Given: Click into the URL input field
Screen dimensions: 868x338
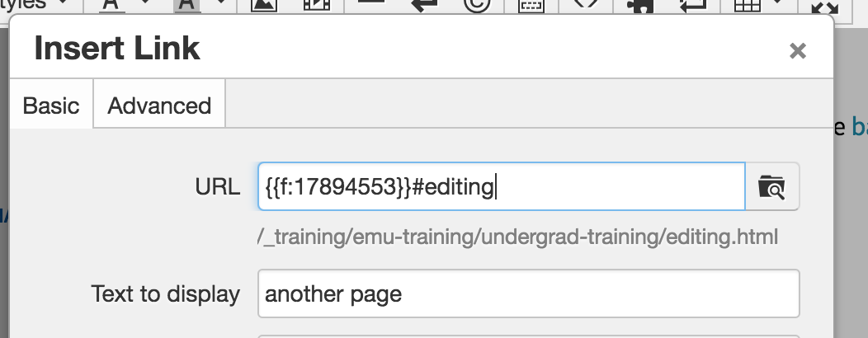Looking at the screenshot, I should point(501,187).
